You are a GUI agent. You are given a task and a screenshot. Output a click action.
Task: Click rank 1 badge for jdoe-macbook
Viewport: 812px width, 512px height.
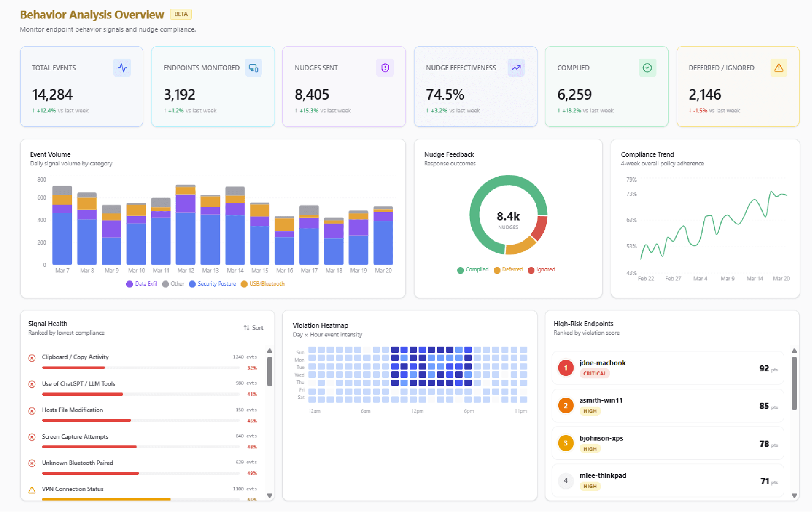(x=566, y=368)
